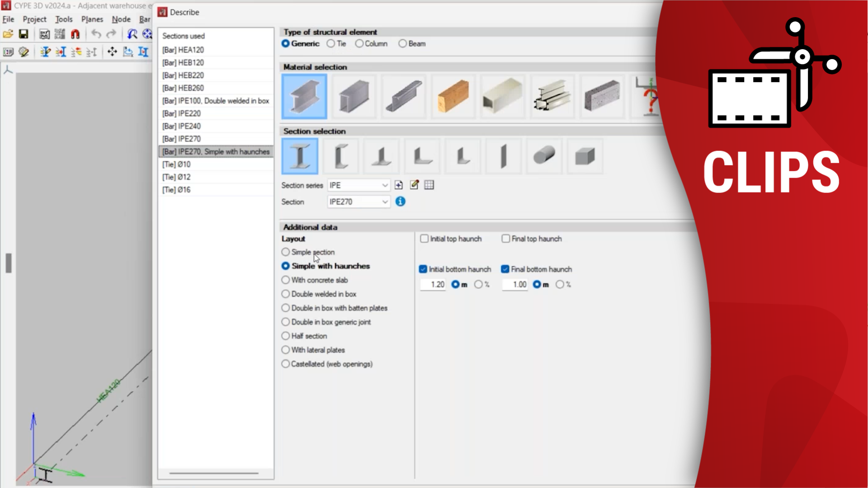Switch Initial bottom haunch to percentage units

478,285
